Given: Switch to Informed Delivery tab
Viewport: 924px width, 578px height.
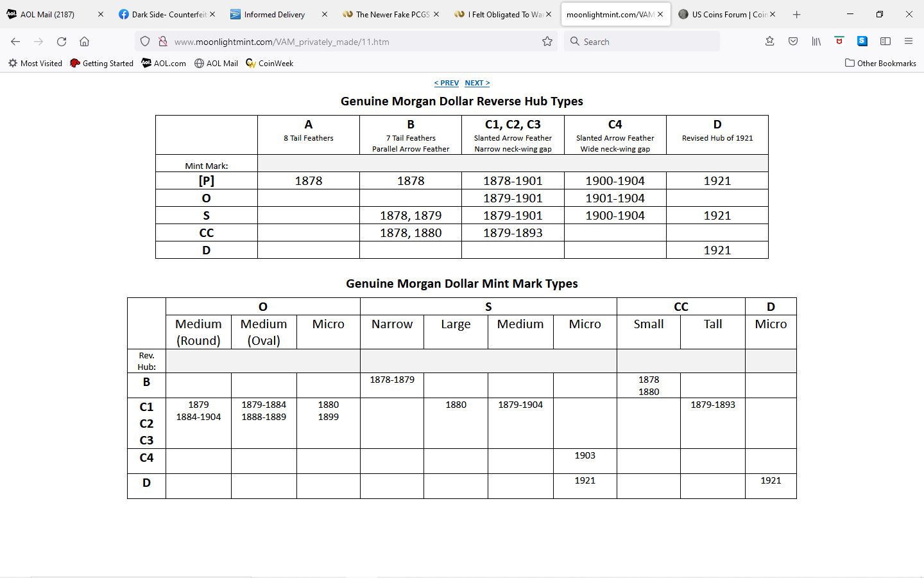Looking at the screenshot, I should click(275, 14).
